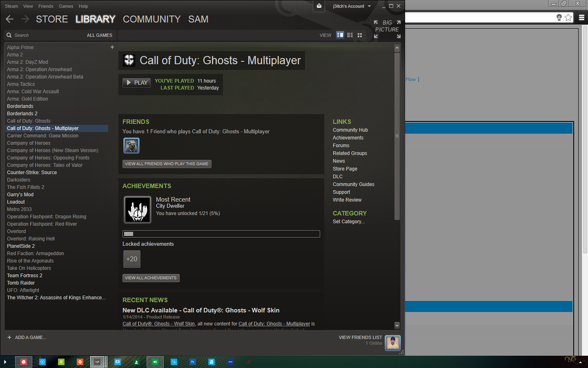Click the plus icon beside Alpha Prime
The image size is (588, 368).
click(x=112, y=47)
